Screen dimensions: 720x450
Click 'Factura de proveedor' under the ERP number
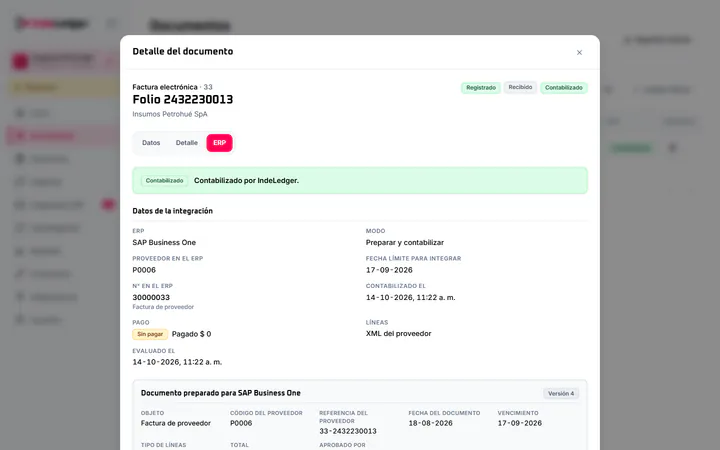(163, 307)
